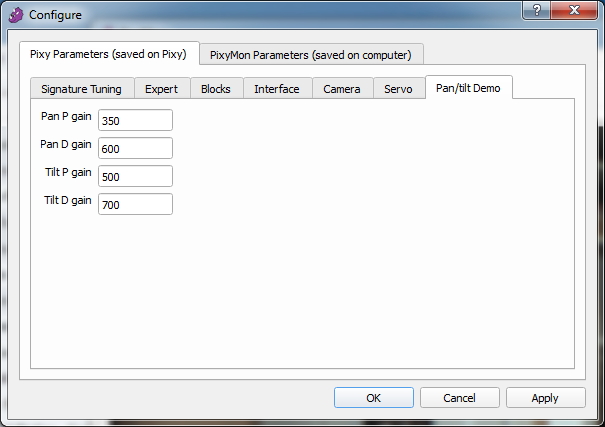
Task: Select the Signature Tuning tab
Action: click(x=81, y=89)
